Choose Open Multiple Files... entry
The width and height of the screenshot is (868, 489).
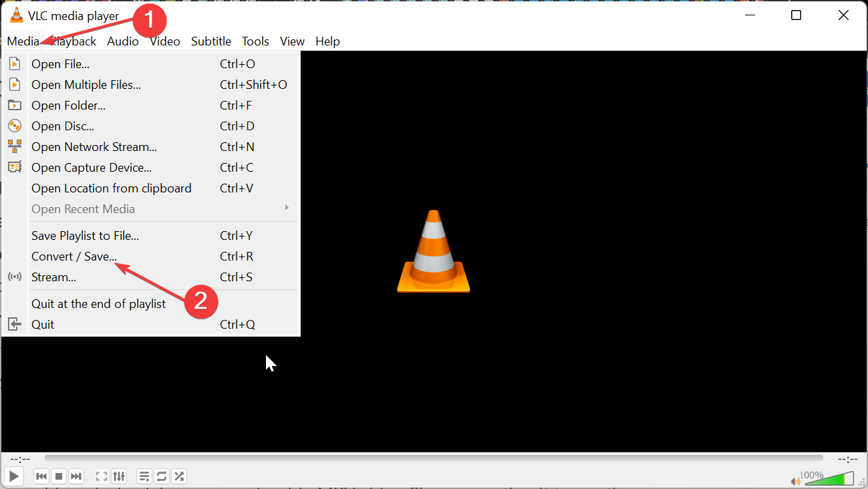pos(151,85)
